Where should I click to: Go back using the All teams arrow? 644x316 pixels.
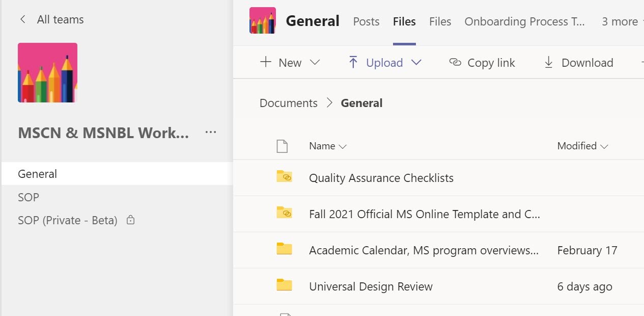tap(22, 19)
